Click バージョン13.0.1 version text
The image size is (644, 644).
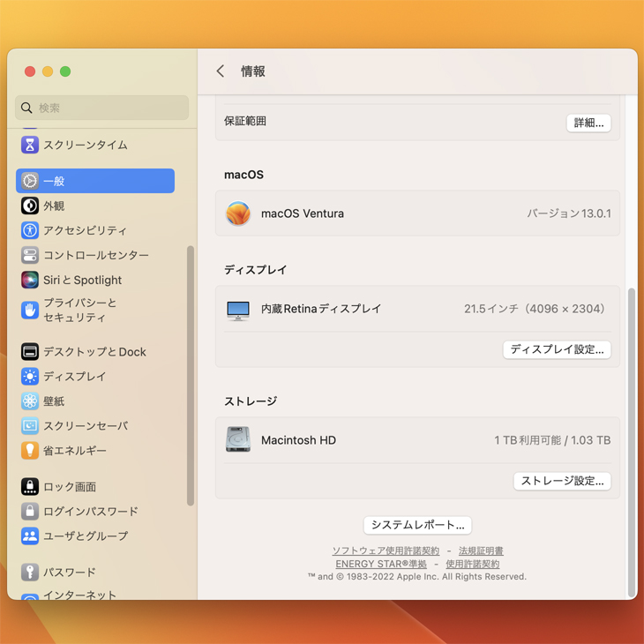click(569, 213)
